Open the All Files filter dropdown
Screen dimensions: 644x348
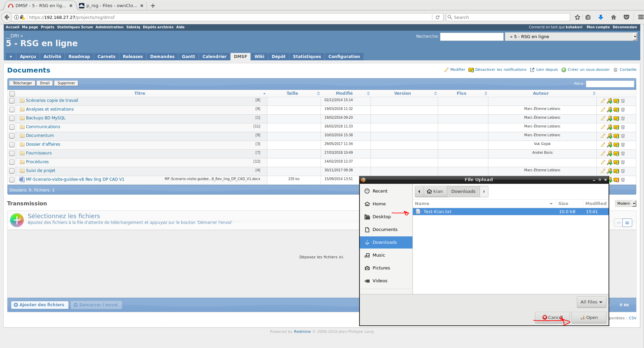pos(591,302)
